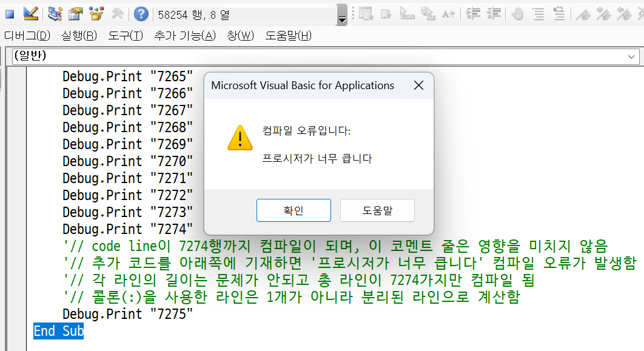Click the Complete Word icon
This screenshot has width=644, height=351.
[449, 15]
